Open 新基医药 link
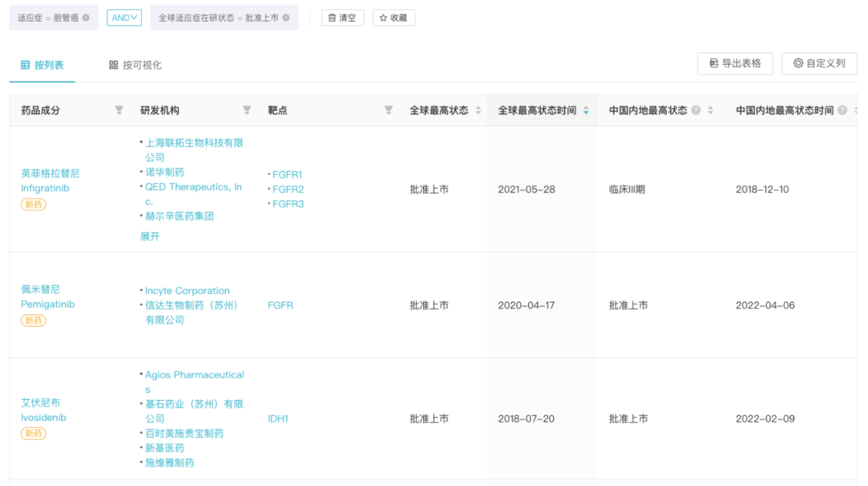Image resolution: width=868 pixels, height=486 pixels. 165,447
